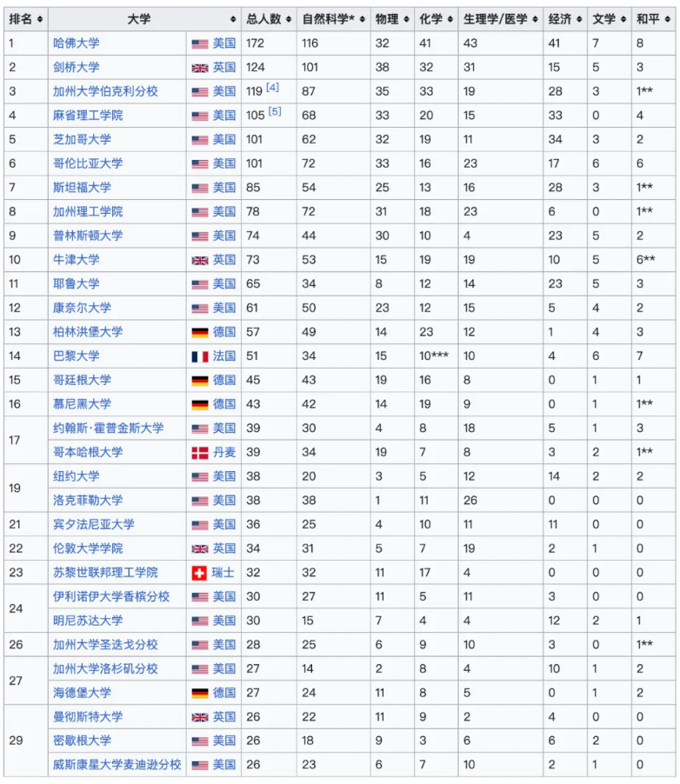Image resolution: width=680 pixels, height=784 pixels.
Task: Click US flag in 哈佛大学 row
Action: 200,44
